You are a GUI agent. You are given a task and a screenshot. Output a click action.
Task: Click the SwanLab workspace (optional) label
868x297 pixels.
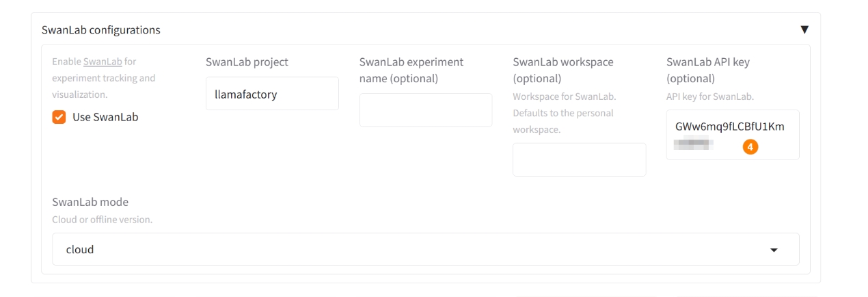[x=563, y=70]
